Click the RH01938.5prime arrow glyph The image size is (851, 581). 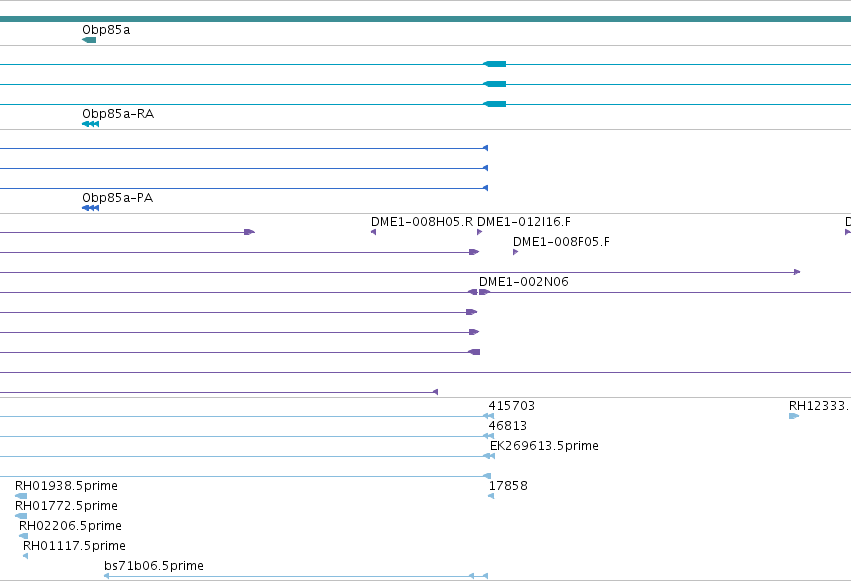pos(21,496)
